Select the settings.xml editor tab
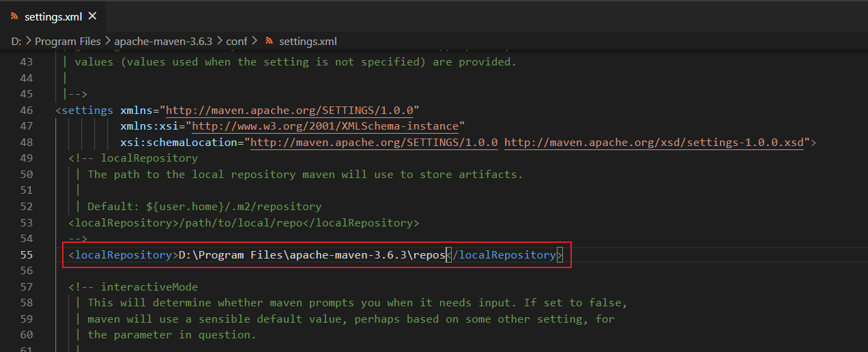Viewport: 868px width, 352px height. (x=53, y=16)
